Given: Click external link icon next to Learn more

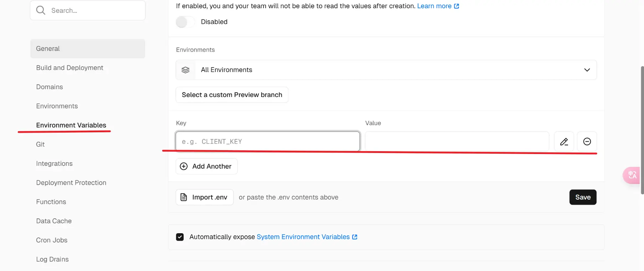Looking at the screenshot, I should [456, 6].
